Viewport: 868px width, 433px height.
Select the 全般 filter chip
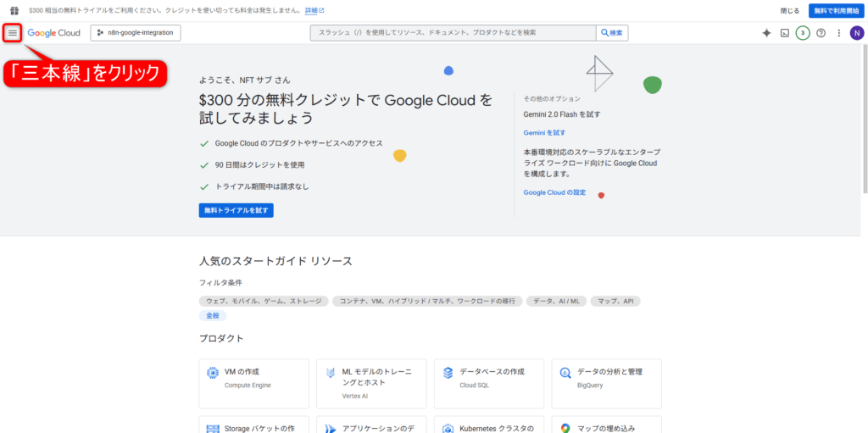coord(212,315)
